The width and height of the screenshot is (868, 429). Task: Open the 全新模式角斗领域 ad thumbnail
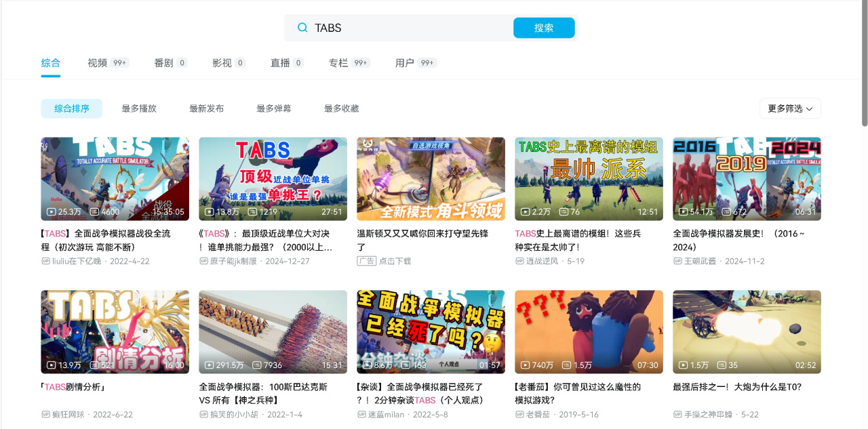pos(431,179)
